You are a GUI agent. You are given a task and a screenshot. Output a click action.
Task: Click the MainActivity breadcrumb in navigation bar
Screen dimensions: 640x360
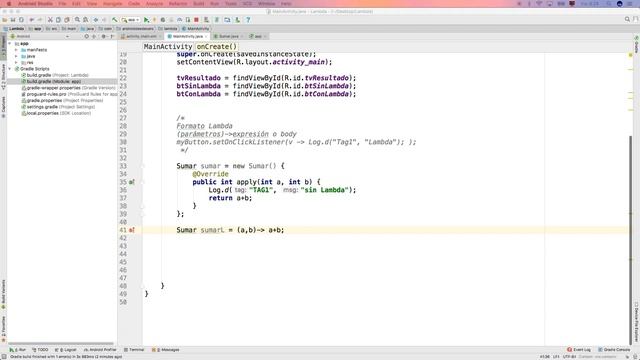point(196,29)
